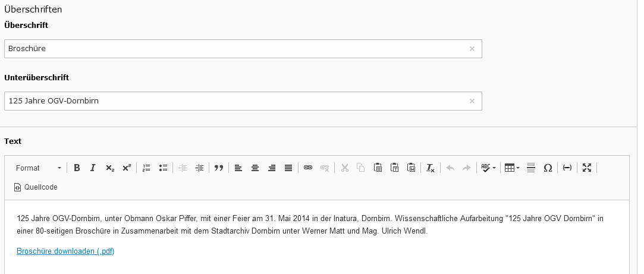Image resolution: width=644 pixels, height=274 pixels.
Task: Insert a special character (Omega icon)
Action: tap(548, 168)
